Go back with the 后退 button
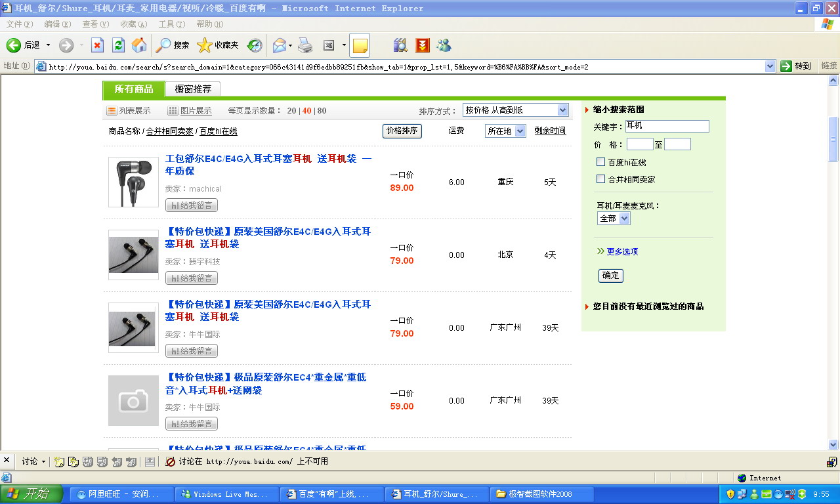 click(x=23, y=45)
